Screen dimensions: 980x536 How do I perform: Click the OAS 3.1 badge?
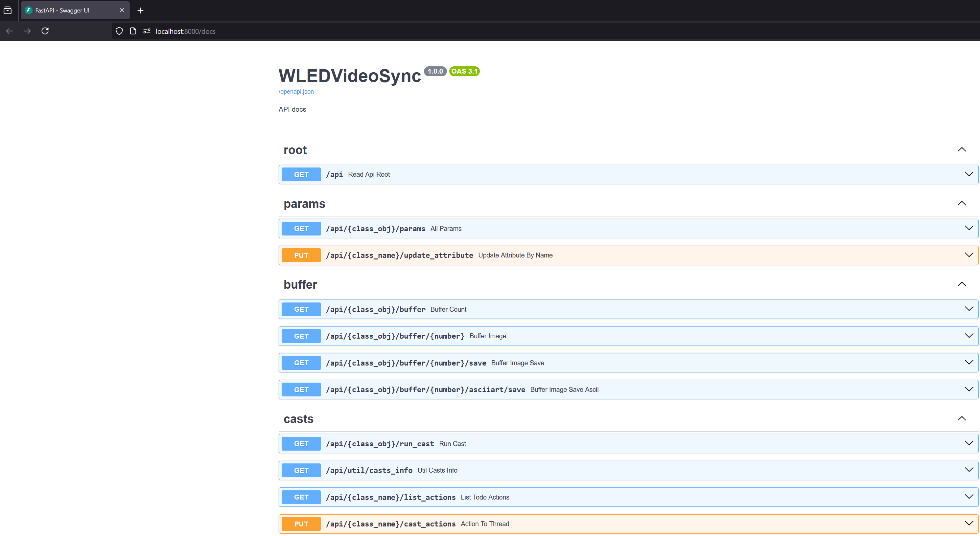tap(464, 71)
